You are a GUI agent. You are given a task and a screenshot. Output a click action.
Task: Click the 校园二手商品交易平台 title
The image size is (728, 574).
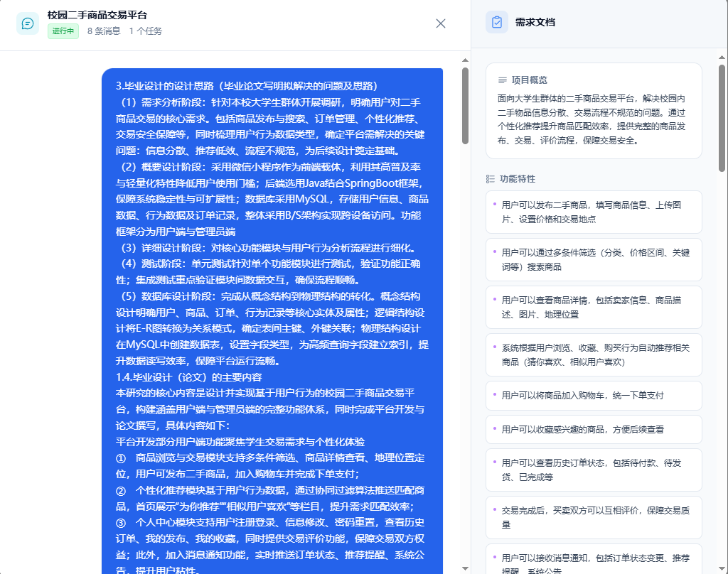pyautogui.click(x=97, y=16)
